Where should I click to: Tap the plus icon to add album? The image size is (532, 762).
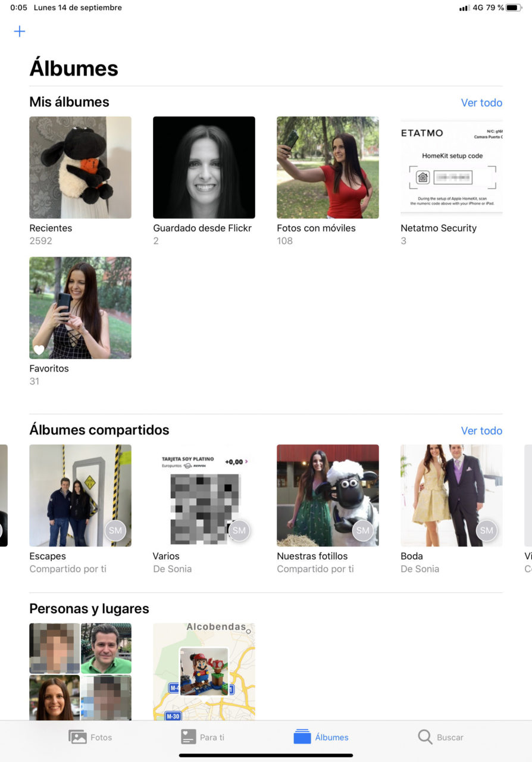[20, 32]
